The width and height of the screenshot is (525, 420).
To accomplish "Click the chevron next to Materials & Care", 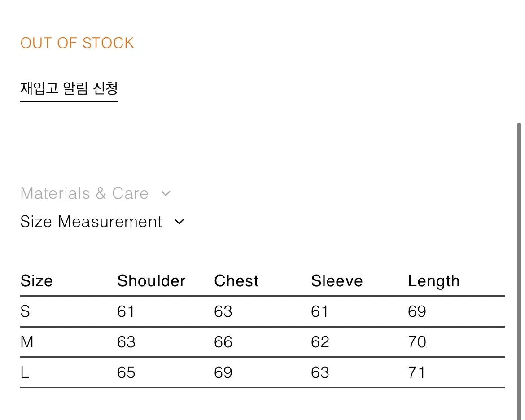I will click(166, 193).
